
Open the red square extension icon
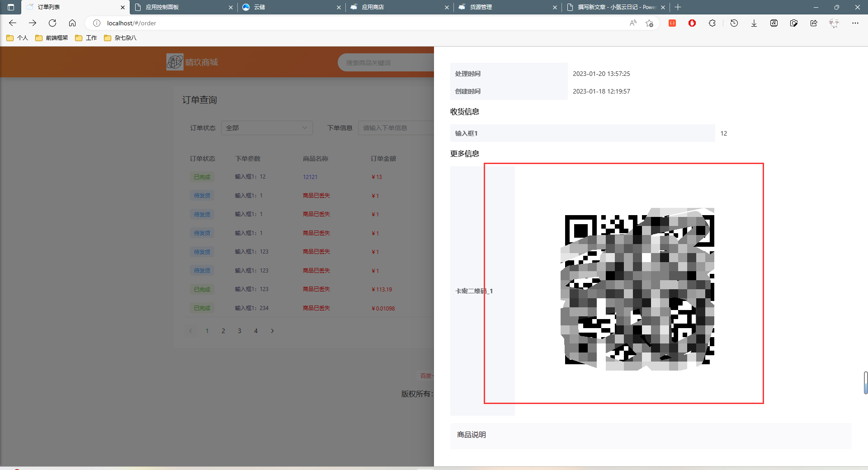pyautogui.click(x=672, y=23)
